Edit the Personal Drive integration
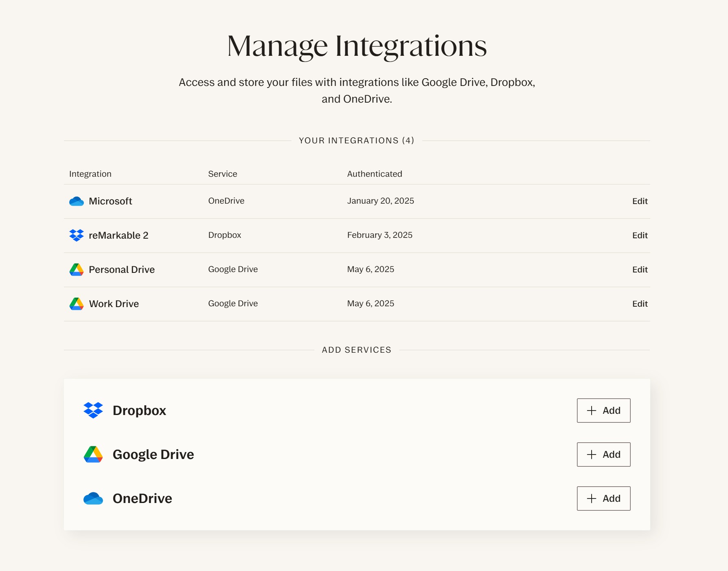The image size is (728, 571). pyautogui.click(x=640, y=270)
